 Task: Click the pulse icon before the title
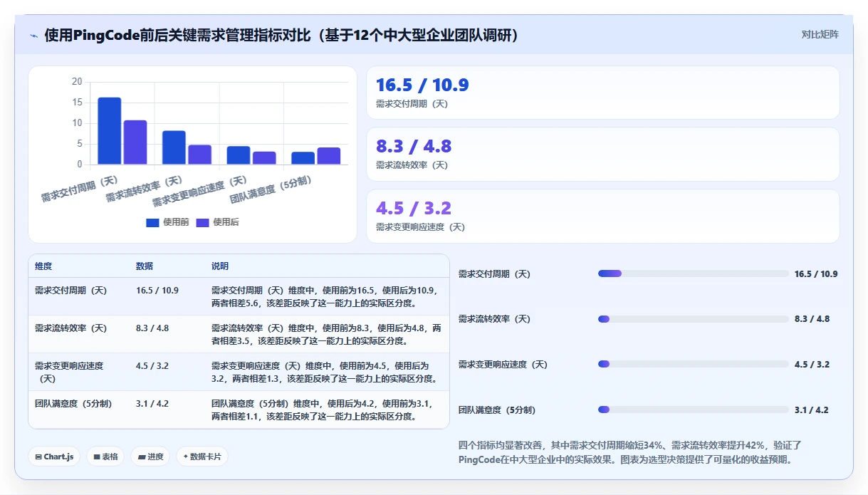click(34, 36)
